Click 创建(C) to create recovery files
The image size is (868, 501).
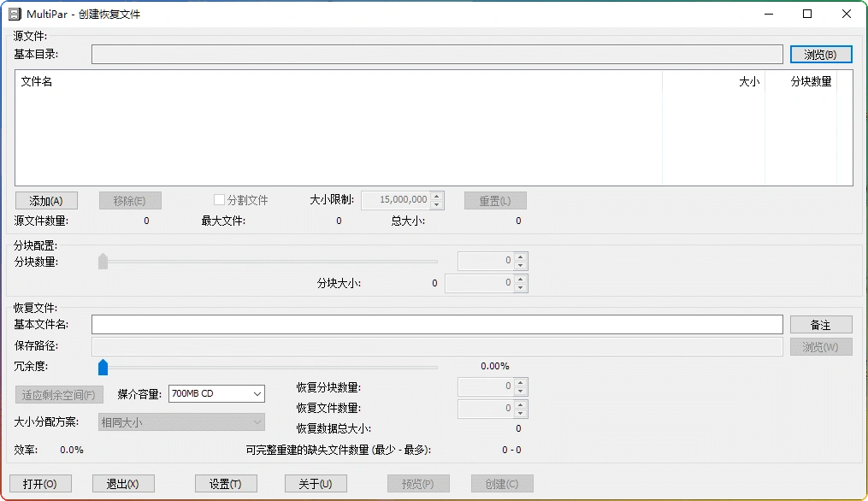click(x=502, y=483)
